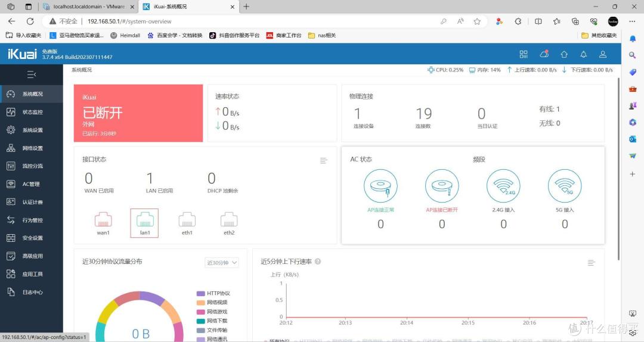Click the 日志中心 sidebar icon
644x342 pixels.
coord(11,292)
